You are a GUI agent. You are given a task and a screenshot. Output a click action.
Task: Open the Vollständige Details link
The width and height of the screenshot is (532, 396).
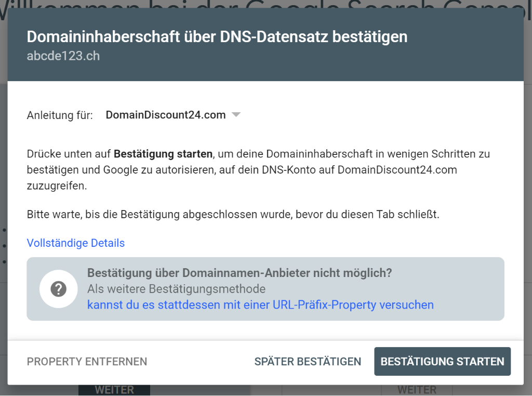click(x=76, y=243)
